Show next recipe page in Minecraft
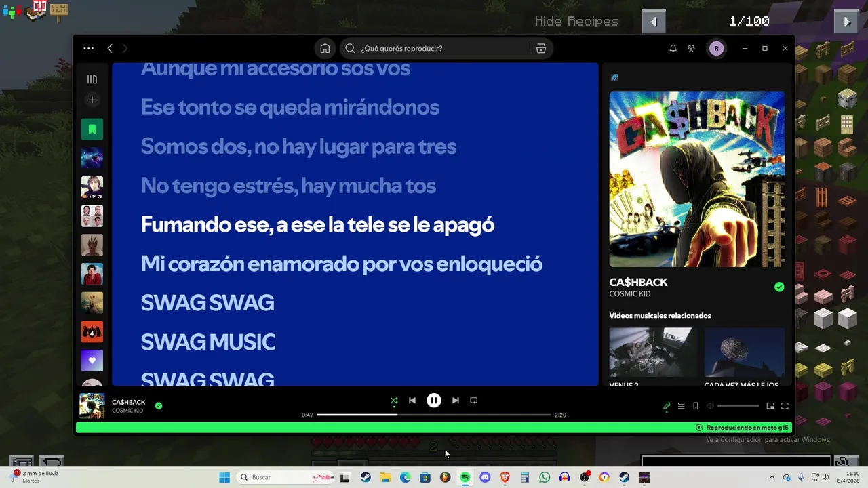The width and height of the screenshot is (868, 488). [846, 22]
